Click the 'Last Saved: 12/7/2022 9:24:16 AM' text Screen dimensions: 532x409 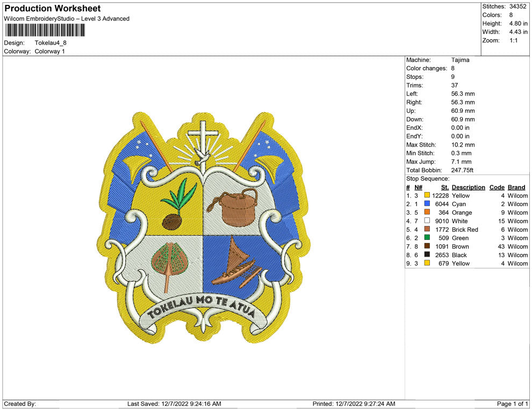(x=174, y=404)
